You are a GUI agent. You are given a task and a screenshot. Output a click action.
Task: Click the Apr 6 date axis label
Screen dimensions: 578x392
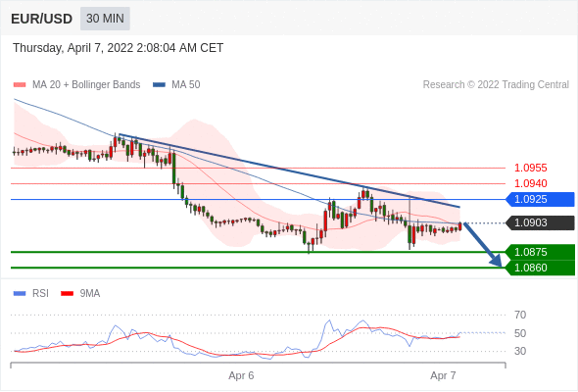coord(241,375)
